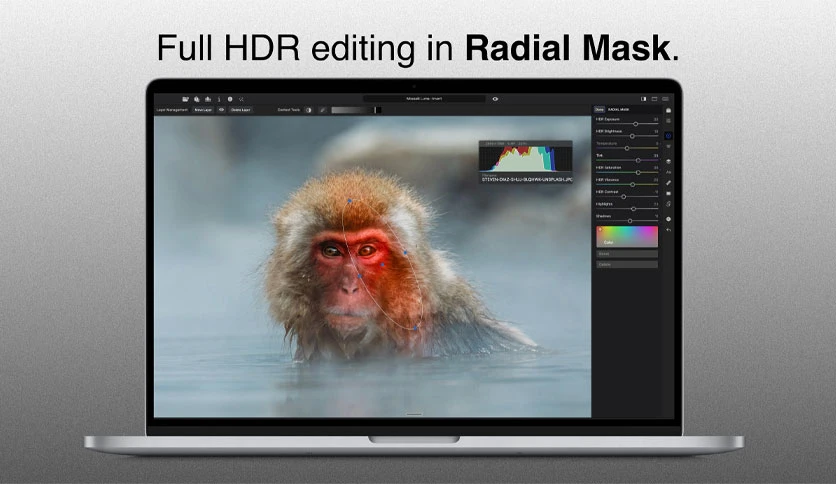Adjust the HDR Contrast slider
The width and height of the screenshot is (836, 484).
(x=627, y=197)
